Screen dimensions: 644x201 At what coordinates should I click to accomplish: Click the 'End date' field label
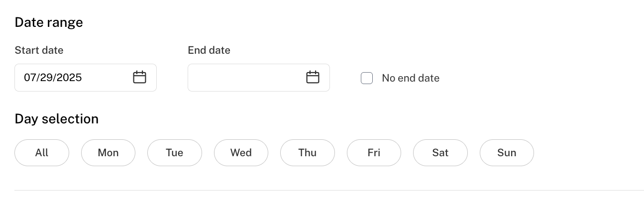209,50
